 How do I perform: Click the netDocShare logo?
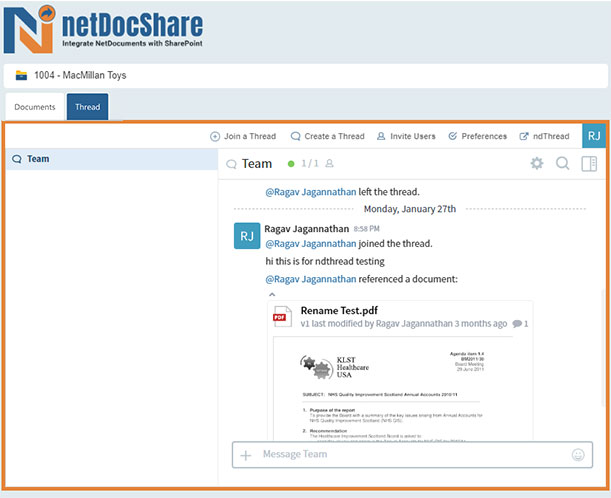click(x=104, y=29)
